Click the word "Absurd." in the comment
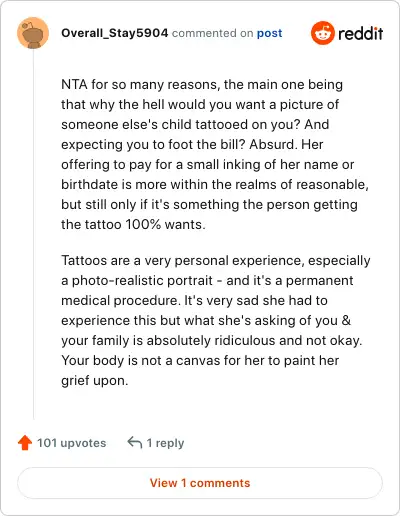The image size is (400, 516). click(x=273, y=144)
